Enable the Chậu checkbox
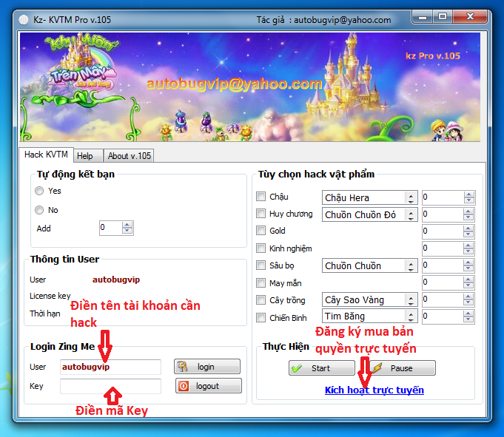This screenshot has width=504, height=437. point(261,196)
